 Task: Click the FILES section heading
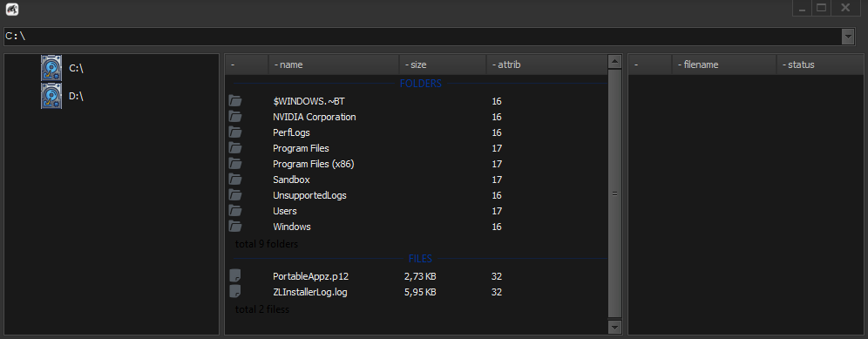420,258
